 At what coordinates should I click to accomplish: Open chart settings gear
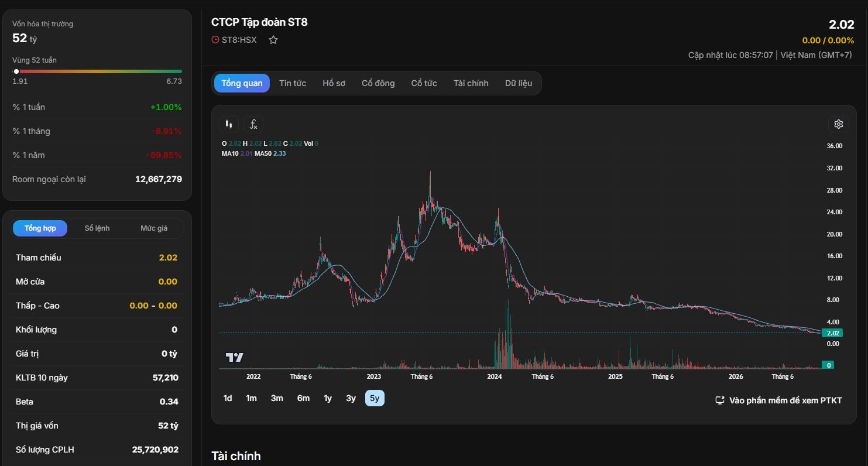839,124
